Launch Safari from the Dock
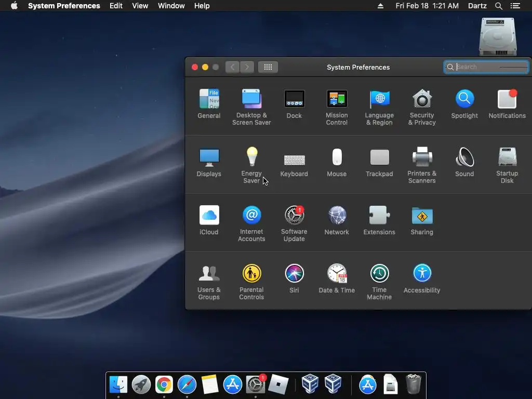This screenshot has height=399, width=532. point(187,385)
